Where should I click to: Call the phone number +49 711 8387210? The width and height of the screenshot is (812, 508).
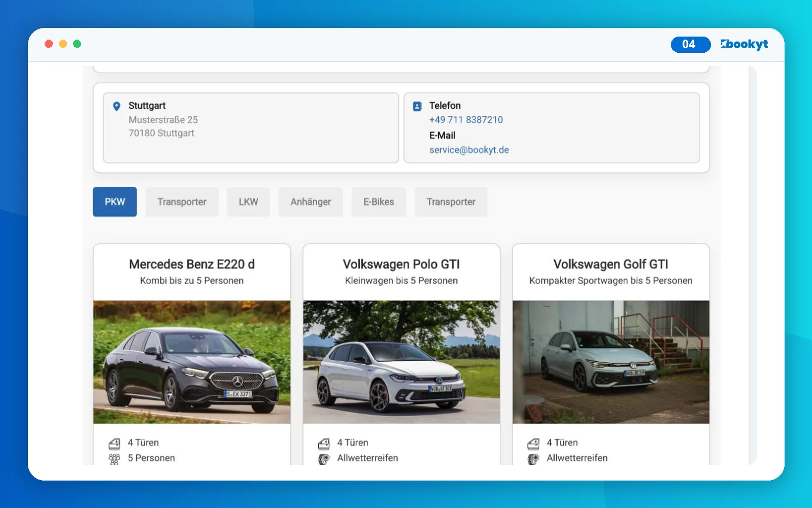[x=466, y=120]
